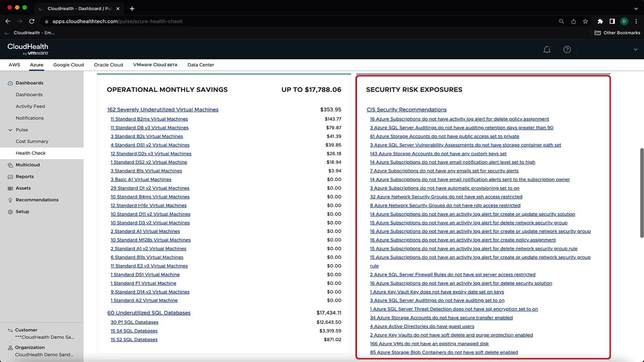Open the notifications bell icon
The width and height of the screenshot is (644, 362).
(547, 49)
